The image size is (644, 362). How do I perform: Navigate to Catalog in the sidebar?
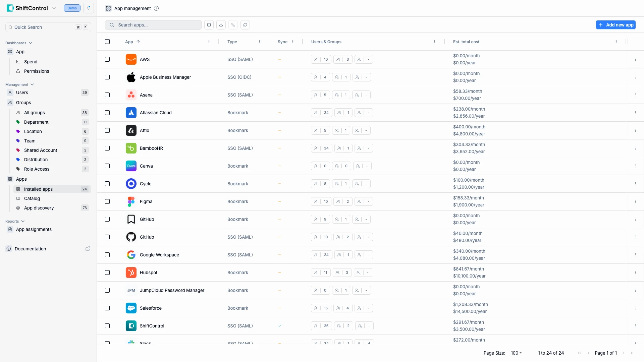pyautogui.click(x=33, y=198)
